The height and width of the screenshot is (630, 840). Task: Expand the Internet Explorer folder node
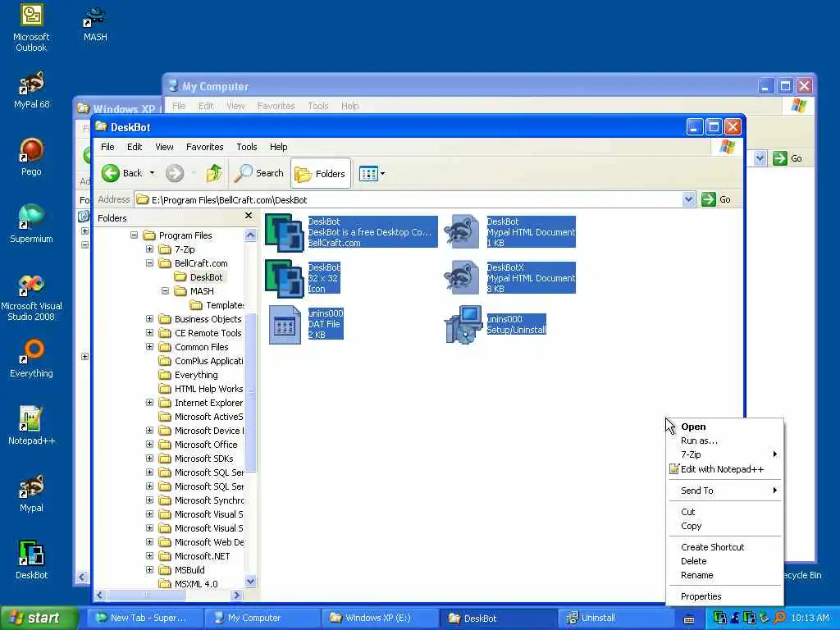pyautogui.click(x=149, y=402)
